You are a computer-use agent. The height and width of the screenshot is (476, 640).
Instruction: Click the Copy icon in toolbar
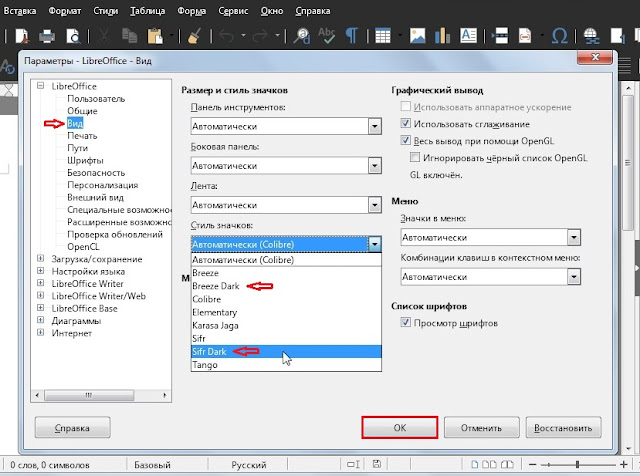[129, 36]
